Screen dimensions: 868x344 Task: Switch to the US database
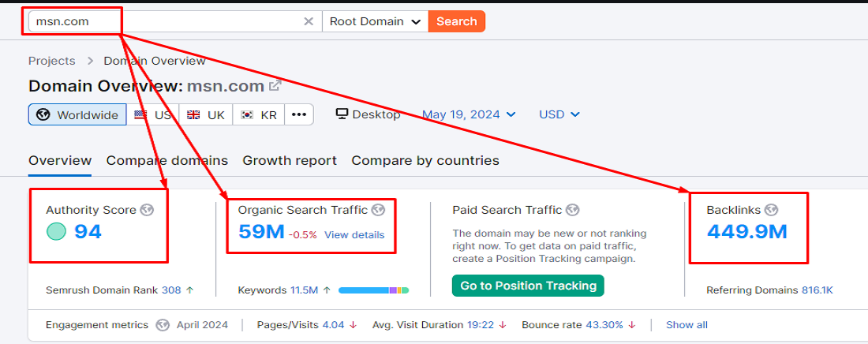click(x=153, y=114)
